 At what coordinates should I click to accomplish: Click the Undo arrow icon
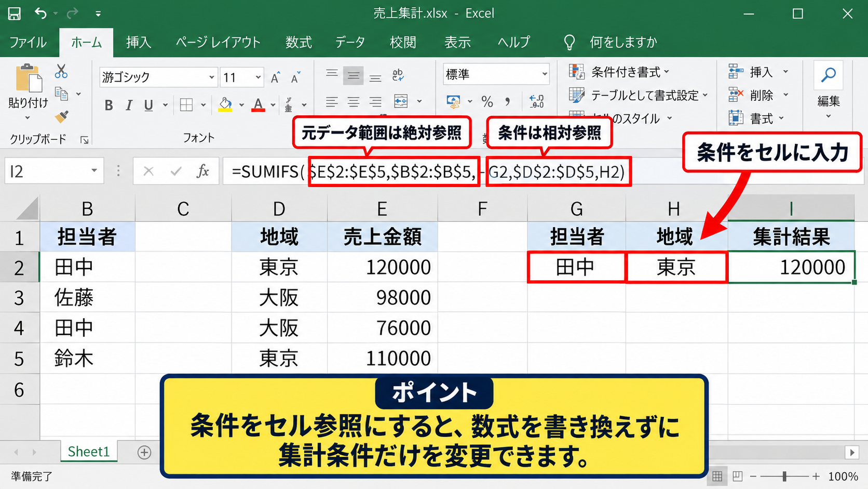(x=40, y=13)
